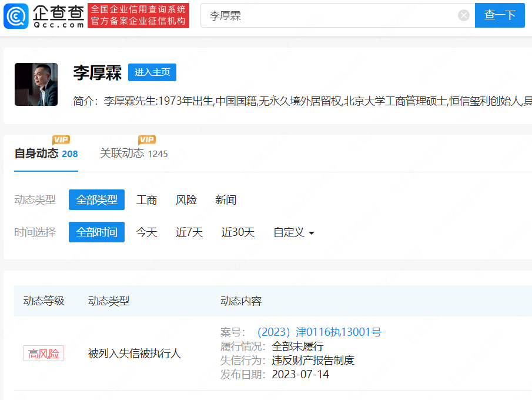The image size is (532, 400).
Task: Clear the search box with the X icon
Action: pos(464,15)
